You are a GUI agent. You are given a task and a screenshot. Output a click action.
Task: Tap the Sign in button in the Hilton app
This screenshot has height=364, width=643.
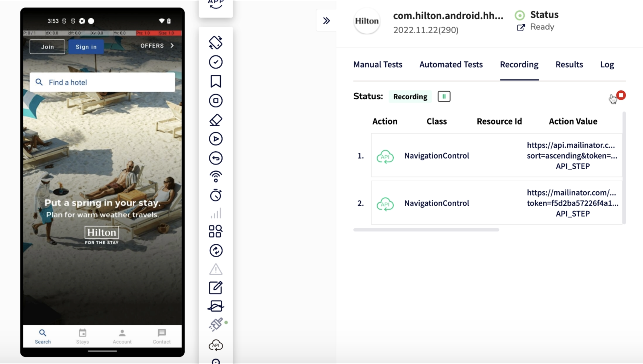86,47
